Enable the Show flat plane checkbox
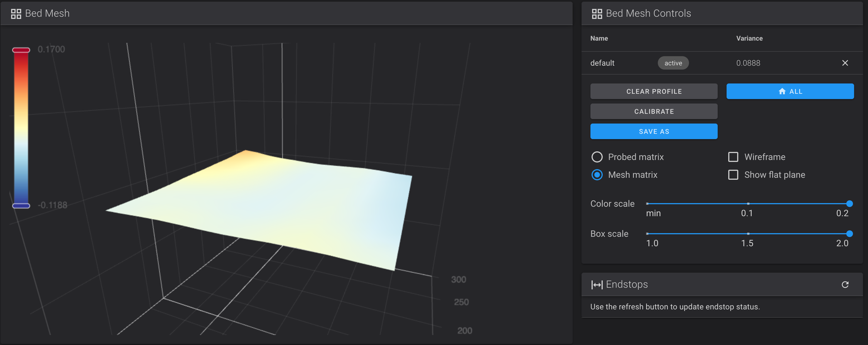Viewport: 868px width, 345px height. click(733, 175)
